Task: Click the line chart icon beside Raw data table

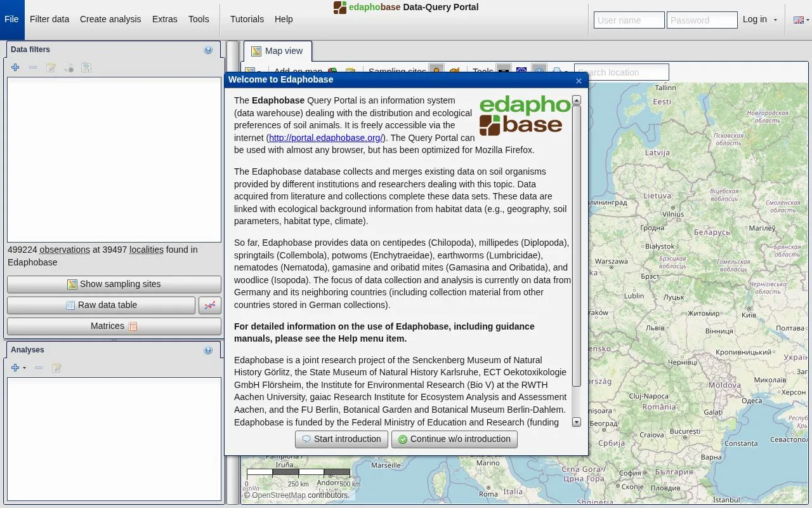Action: point(210,305)
